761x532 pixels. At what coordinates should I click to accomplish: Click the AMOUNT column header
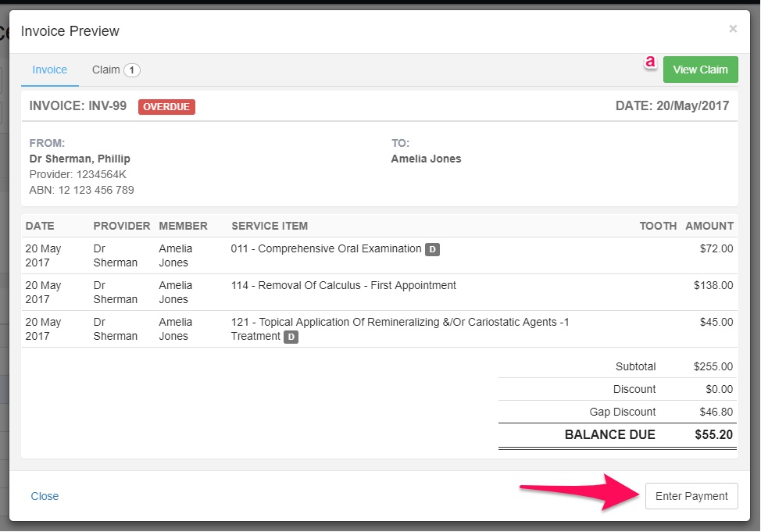point(709,227)
